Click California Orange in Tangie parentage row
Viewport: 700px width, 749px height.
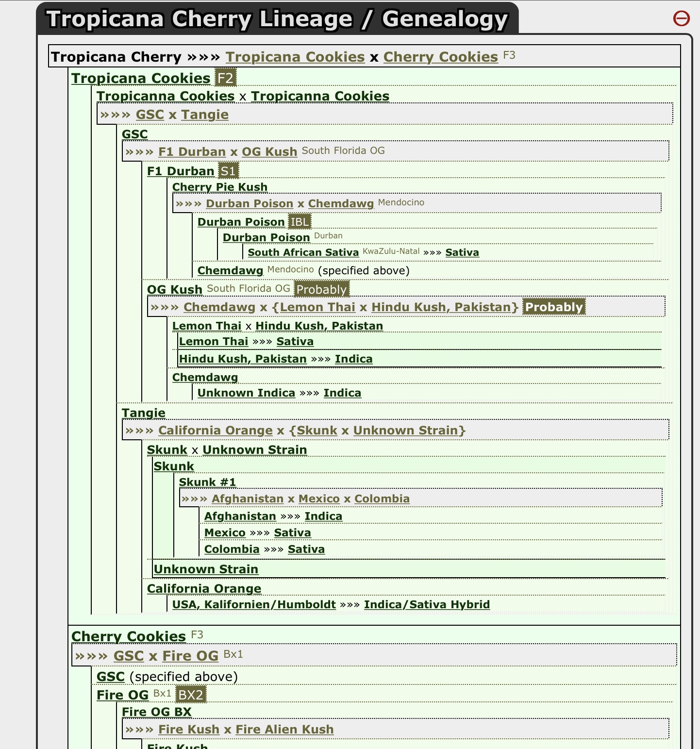click(216, 431)
